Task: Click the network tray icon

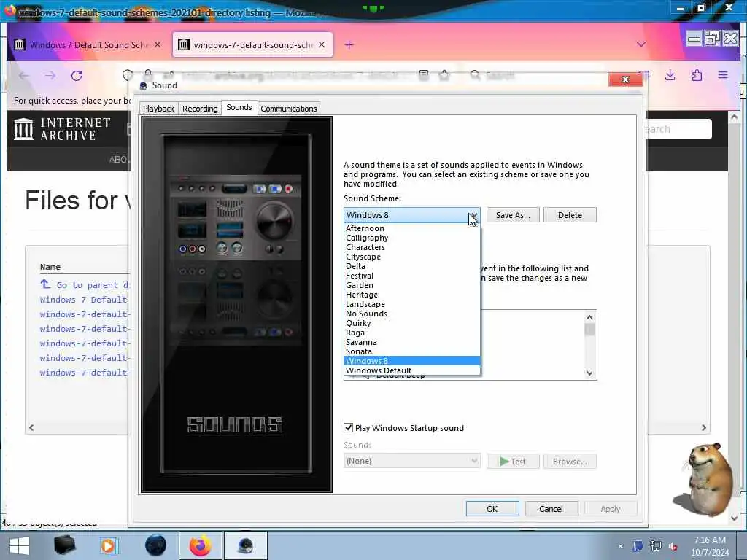Action: [656, 546]
